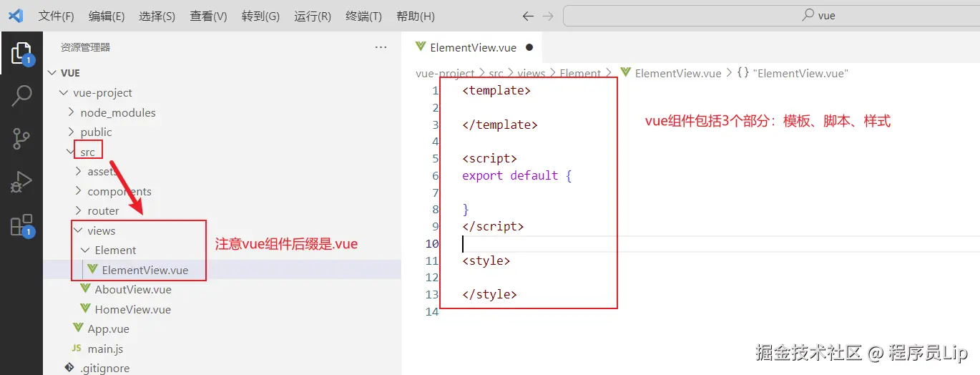Collapse the VUE root folder
This screenshot has width=980, height=375.
coord(52,73)
